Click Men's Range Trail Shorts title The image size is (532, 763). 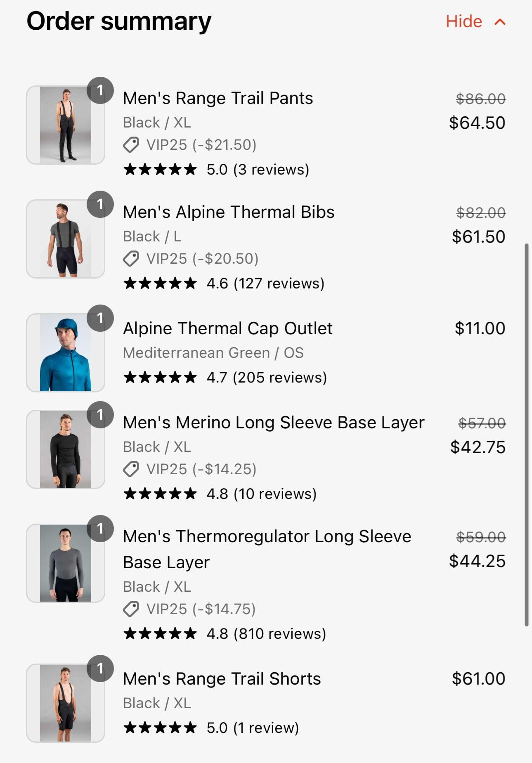point(222,679)
